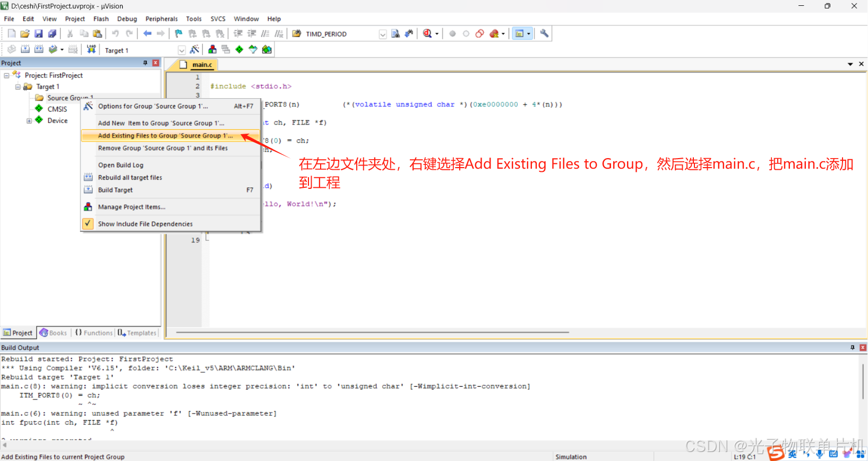Viewport: 868px width, 461px height.
Task: Open Configuration with the wrench icon
Action: (544, 33)
